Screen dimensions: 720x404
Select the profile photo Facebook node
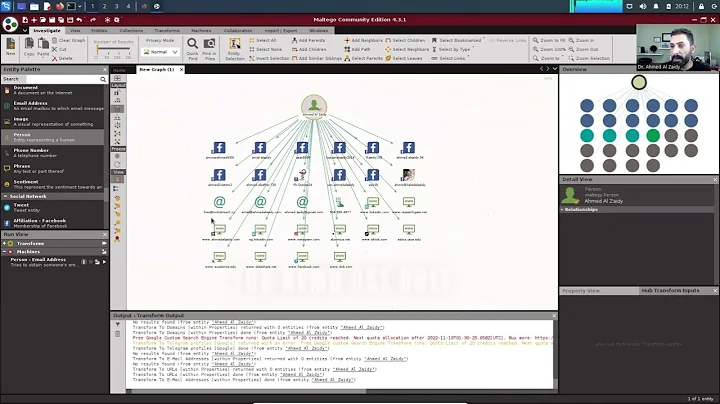[x=409, y=177]
